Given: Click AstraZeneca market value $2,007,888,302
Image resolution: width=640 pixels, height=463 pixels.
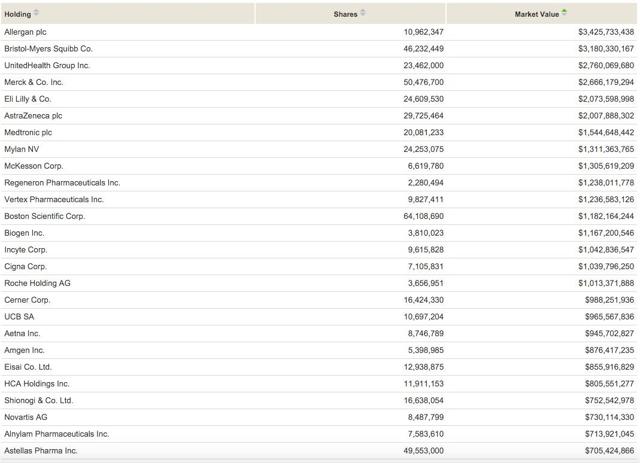Looking at the screenshot, I should [606, 116].
